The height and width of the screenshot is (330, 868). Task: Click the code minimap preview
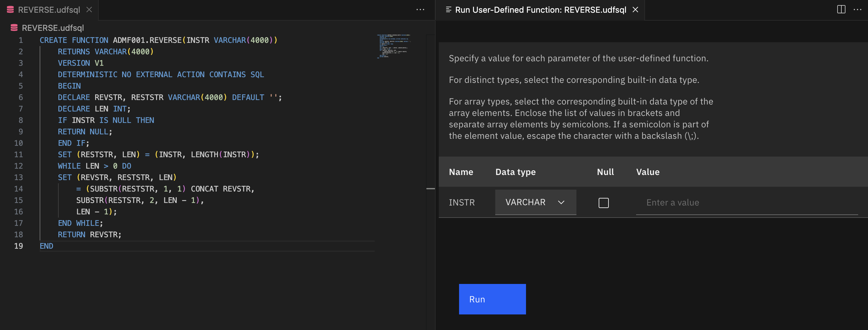click(393, 46)
